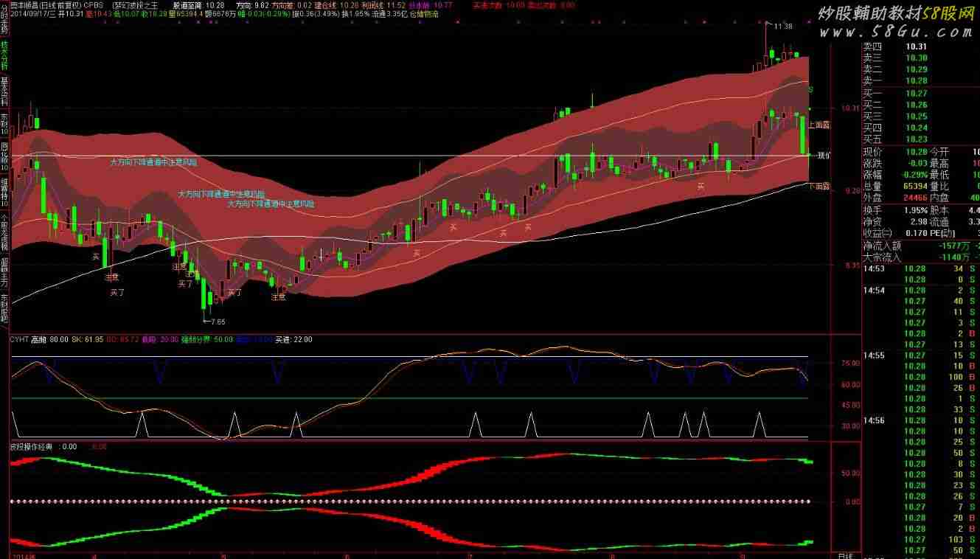Select the tick row with volume 103 S
Image resolution: width=980 pixels, height=559 pixels.
(921, 540)
